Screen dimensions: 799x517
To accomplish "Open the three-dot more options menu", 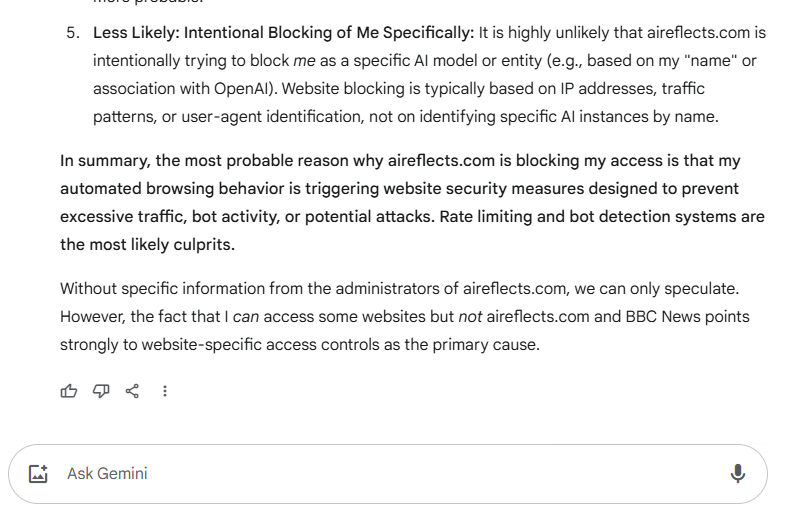I will coord(165,391).
